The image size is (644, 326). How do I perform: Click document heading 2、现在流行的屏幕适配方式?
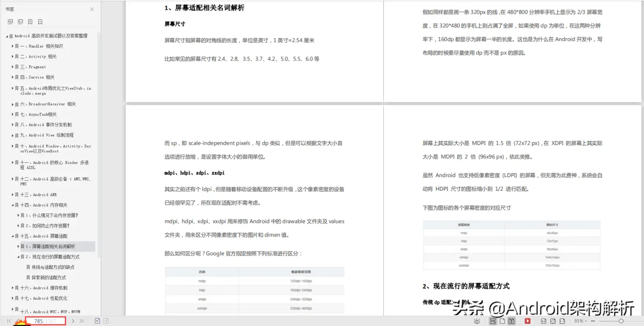tap(466, 286)
